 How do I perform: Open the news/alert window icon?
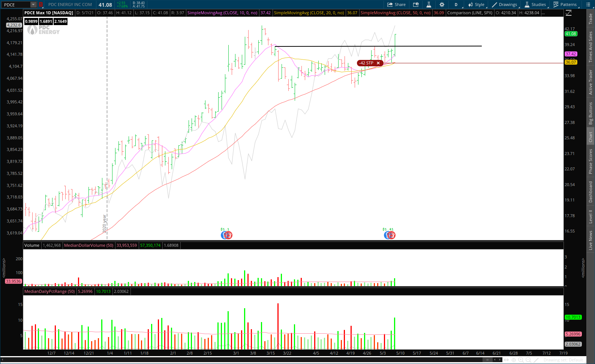[416, 4]
